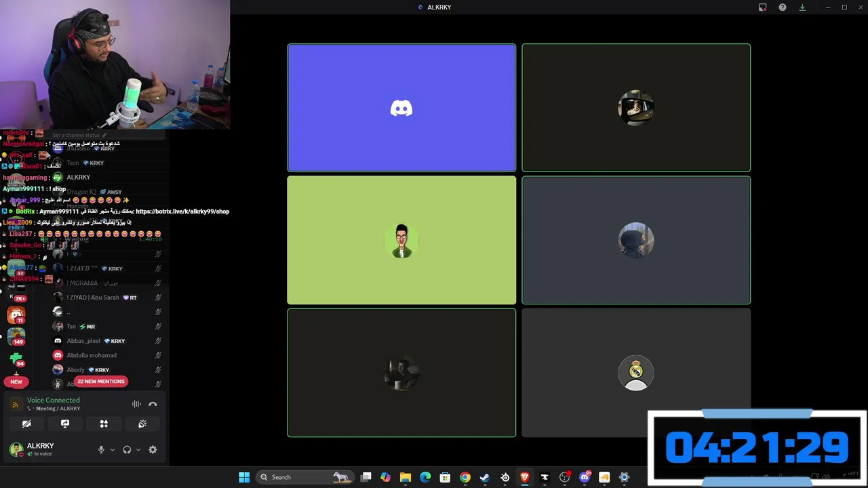This screenshot has height=488, width=868.
Task: Select the green cartoon avatar tile
Action: coord(401,240)
